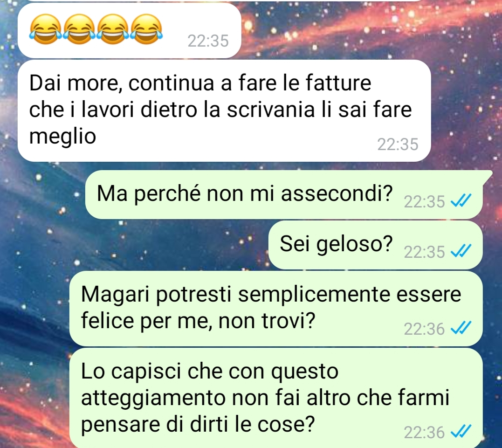Select the 'Magari potresti semplicemente essere felice' message

point(276,309)
